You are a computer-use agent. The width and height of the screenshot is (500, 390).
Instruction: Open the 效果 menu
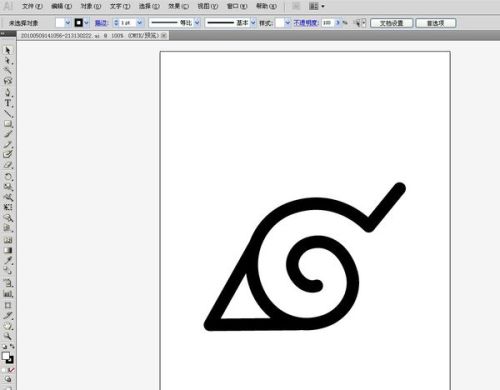[x=178, y=6]
